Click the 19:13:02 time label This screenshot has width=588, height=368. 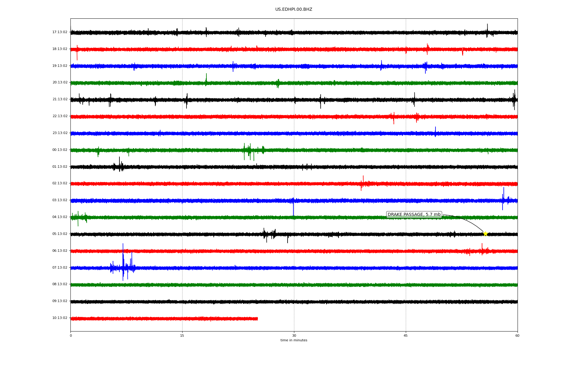[x=60, y=66]
